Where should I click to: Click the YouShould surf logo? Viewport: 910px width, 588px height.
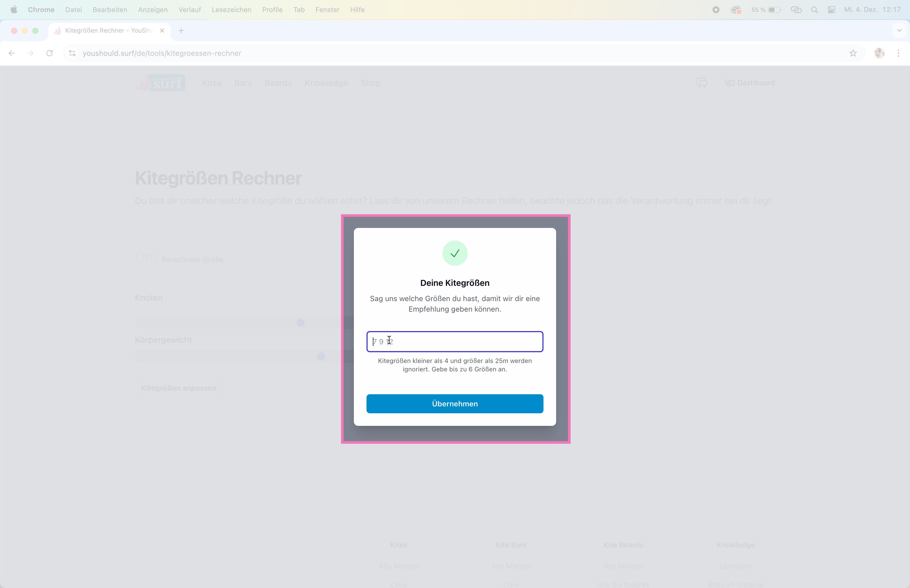click(x=160, y=82)
